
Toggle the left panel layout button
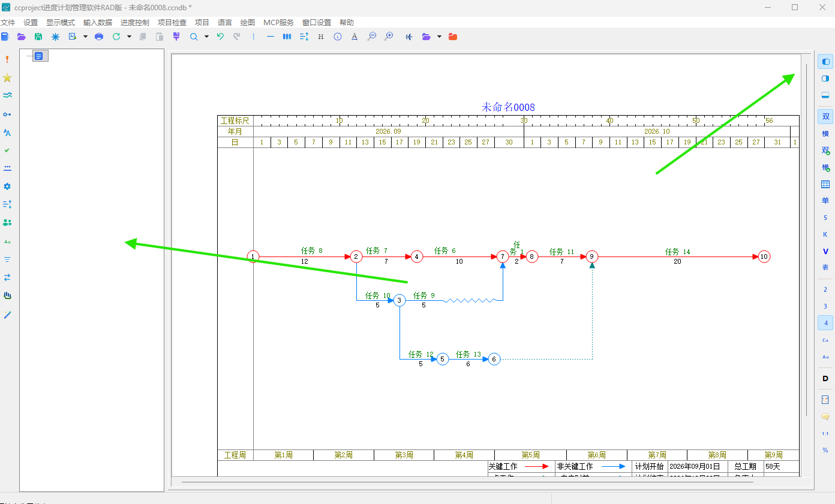(825, 62)
